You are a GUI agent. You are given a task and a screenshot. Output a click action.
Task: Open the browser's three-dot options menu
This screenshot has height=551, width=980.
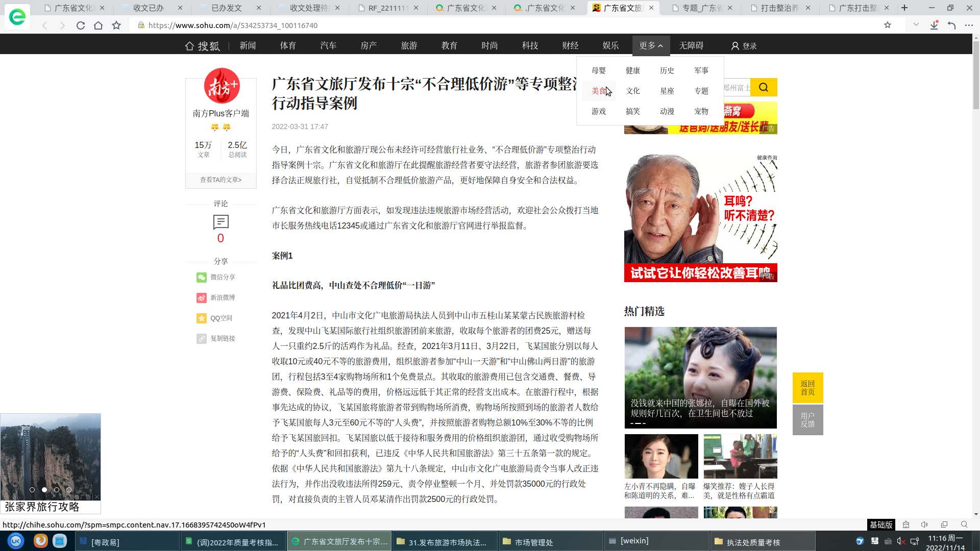(x=970, y=25)
